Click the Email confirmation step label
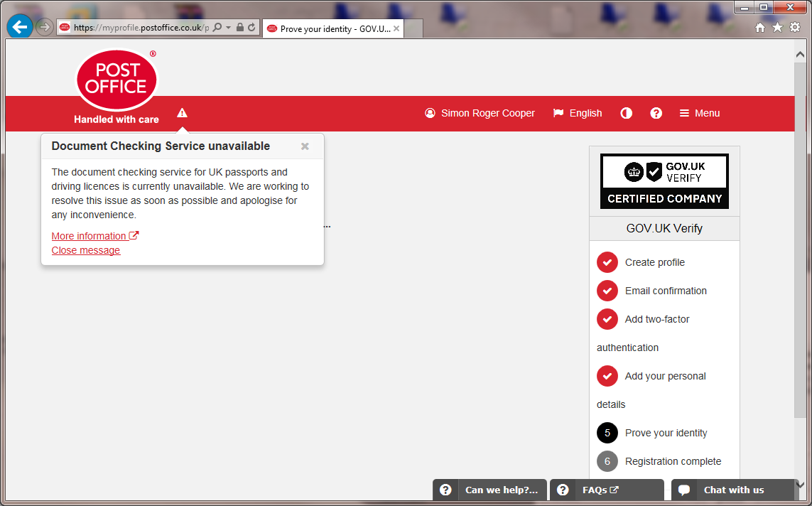 [666, 291]
